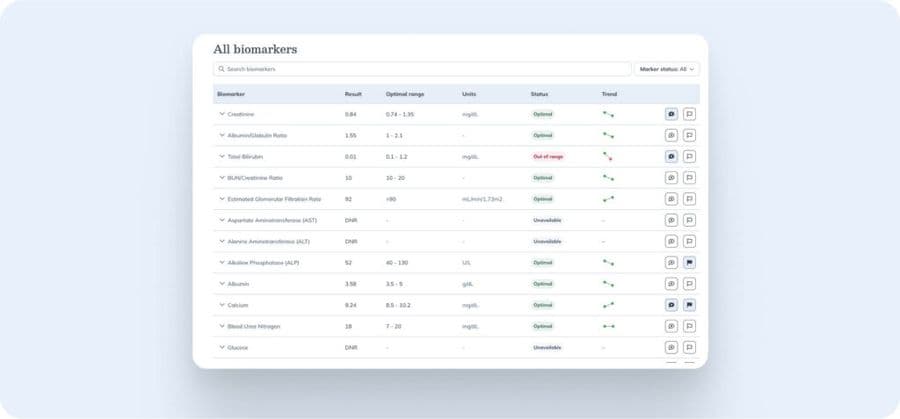Open comments for Aspartate Aminotransferase (AST)
Image resolution: width=900 pixels, height=419 pixels.
click(x=671, y=220)
